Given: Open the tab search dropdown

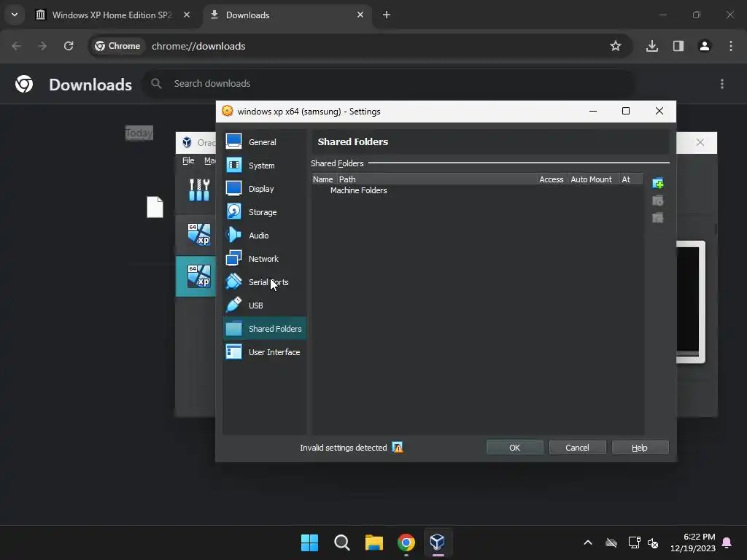Looking at the screenshot, I should (15, 15).
